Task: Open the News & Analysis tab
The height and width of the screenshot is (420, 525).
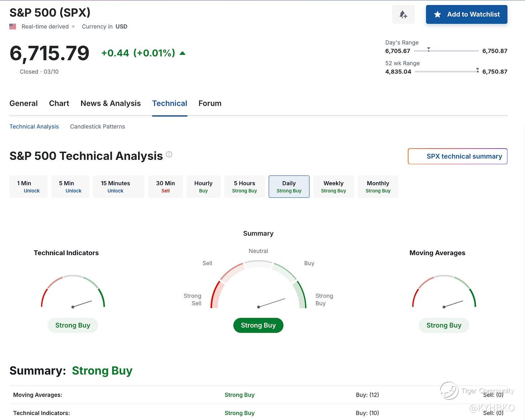Action: coord(110,104)
